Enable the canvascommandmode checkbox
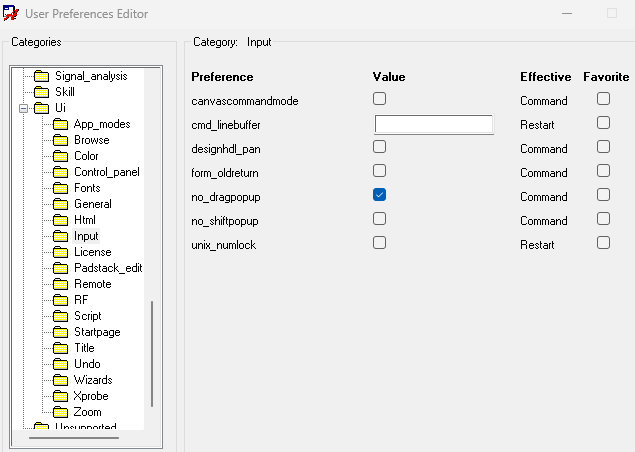 coord(379,98)
